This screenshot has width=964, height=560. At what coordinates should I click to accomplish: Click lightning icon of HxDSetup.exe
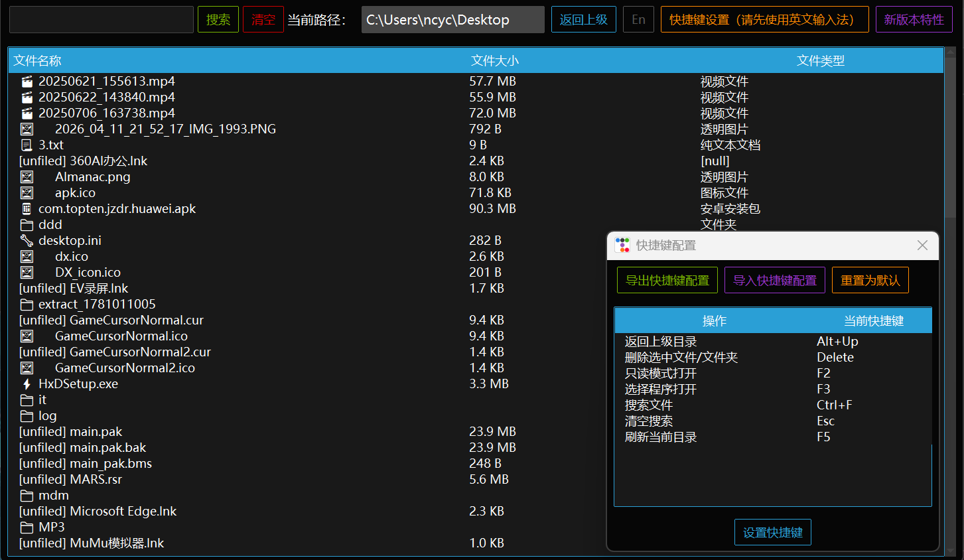click(x=27, y=384)
